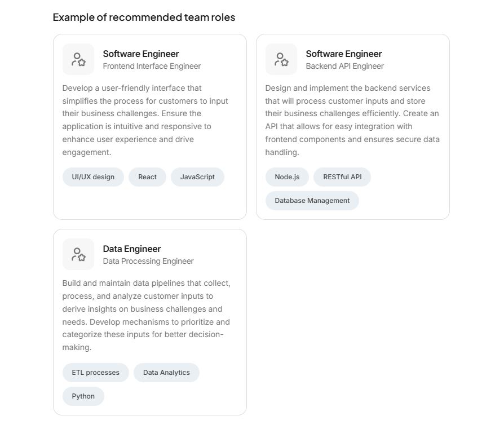Click the data pipelines description text
This screenshot has width=504, height=438.
click(x=146, y=315)
